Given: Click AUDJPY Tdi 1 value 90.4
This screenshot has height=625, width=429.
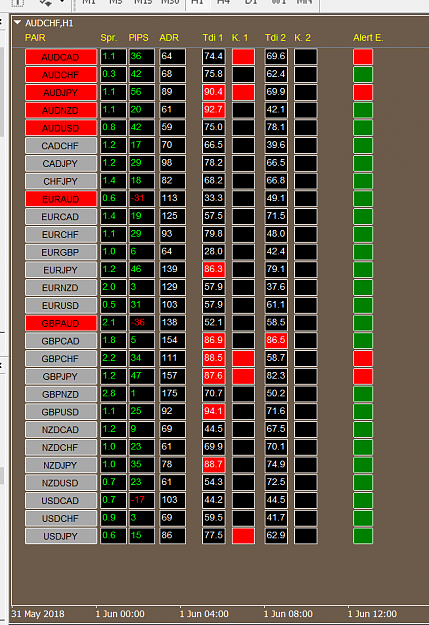Looking at the screenshot, I should 213,92.
